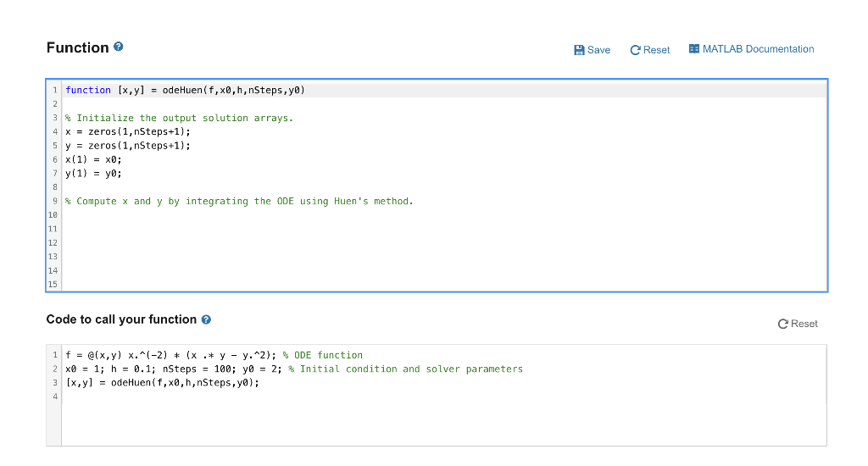Click the circular arrow icon beside the top Reset
Screen dimensions: 868x466
click(635, 50)
